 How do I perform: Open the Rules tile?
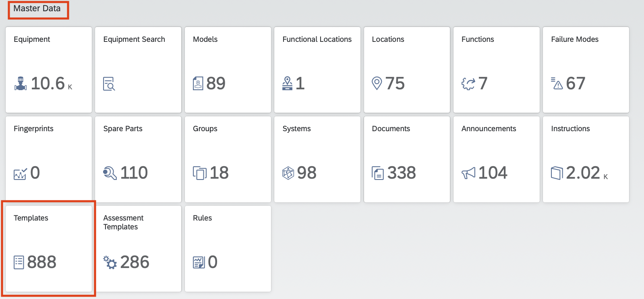click(228, 249)
